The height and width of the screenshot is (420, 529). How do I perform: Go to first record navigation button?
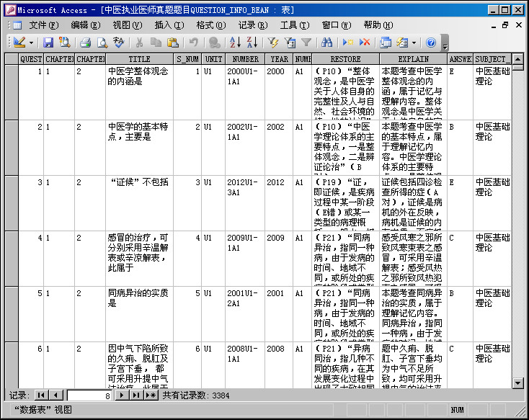(x=41, y=395)
